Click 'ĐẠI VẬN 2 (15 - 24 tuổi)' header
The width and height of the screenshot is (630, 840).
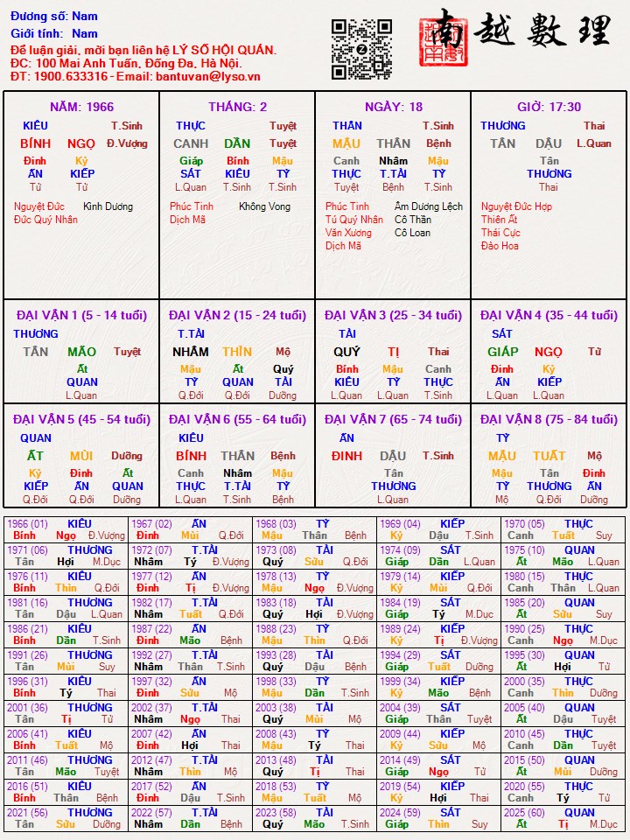click(x=237, y=315)
